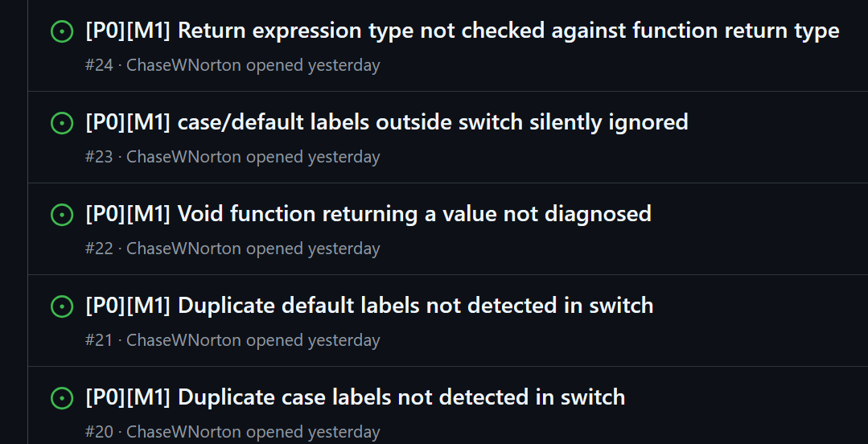Click open-issue icon beside Return expression type issue
Viewport: 868px width, 444px height.
click(62, 31)
